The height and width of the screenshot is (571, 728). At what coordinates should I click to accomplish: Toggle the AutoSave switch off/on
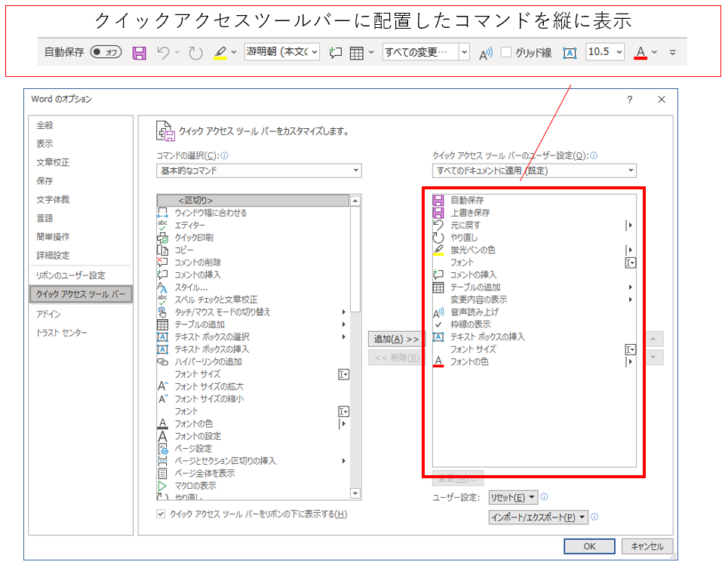click(106, 53)
